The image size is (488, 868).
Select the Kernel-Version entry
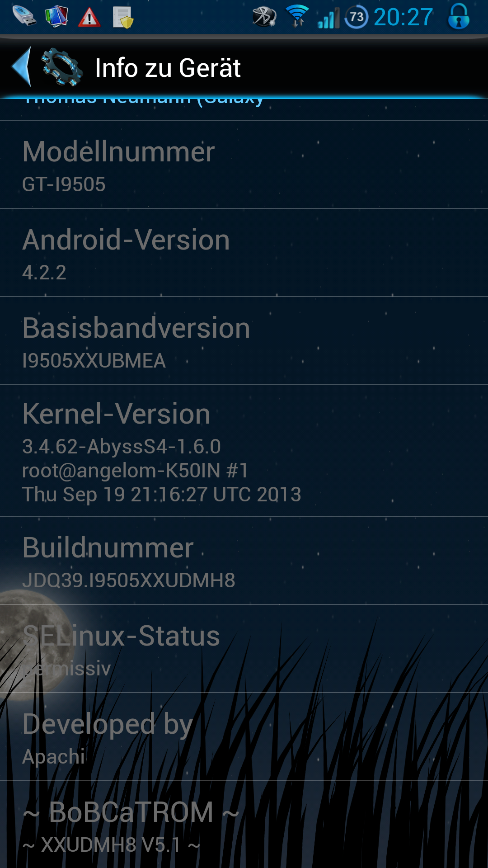click(x=244, y=451)
